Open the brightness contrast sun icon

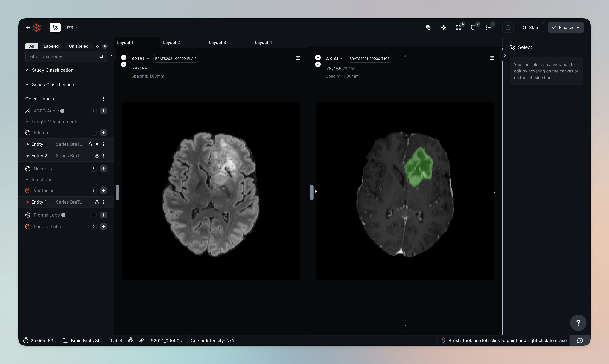[x=443, y=28]
